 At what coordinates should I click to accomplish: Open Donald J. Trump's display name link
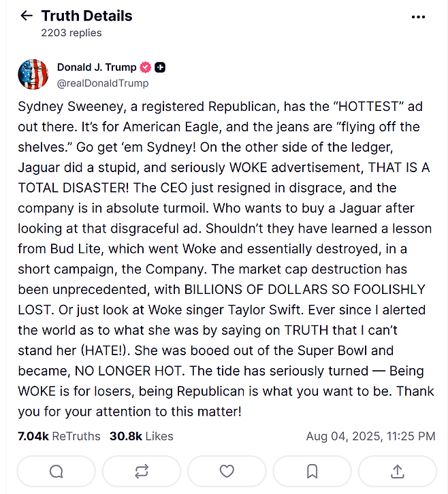[96, 67]
